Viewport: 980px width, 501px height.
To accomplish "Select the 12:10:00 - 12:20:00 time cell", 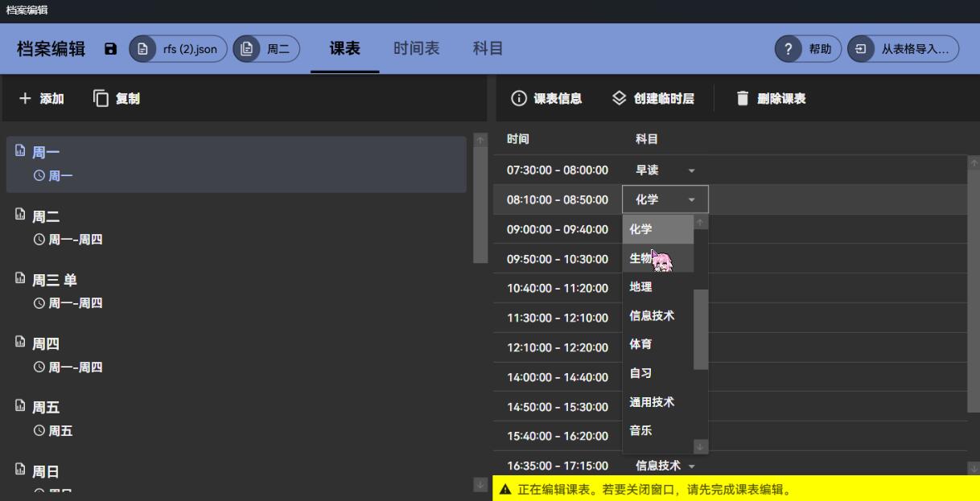I will [558, 347].
